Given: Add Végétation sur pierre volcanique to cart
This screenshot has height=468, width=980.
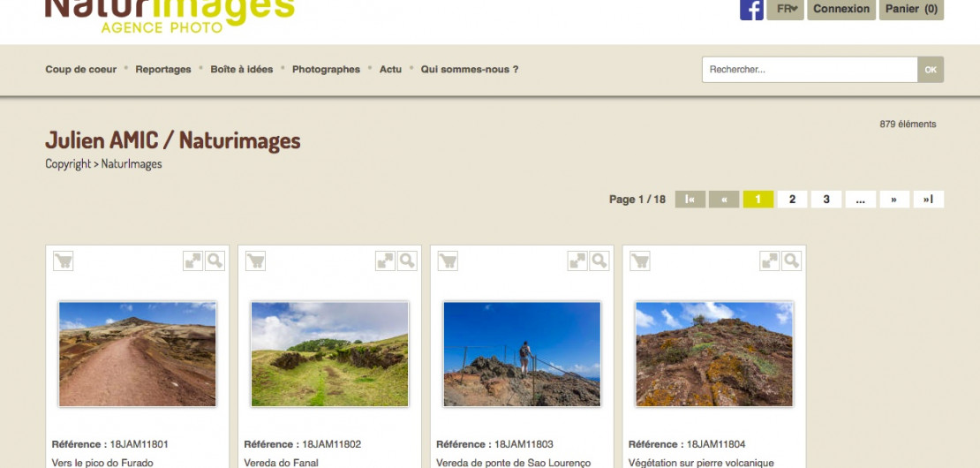Looking at the screenshot, I should click(640, 260).
